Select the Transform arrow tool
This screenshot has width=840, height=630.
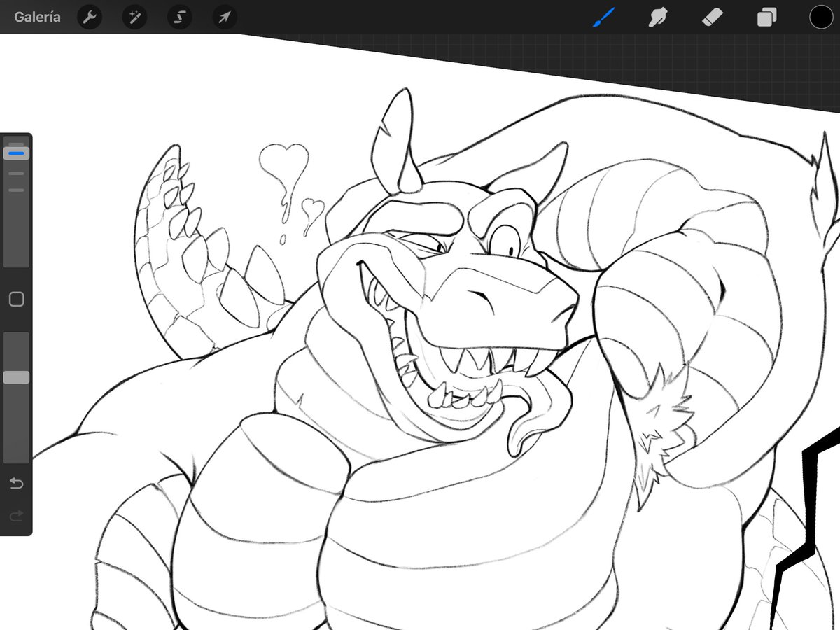pos(224,17)
